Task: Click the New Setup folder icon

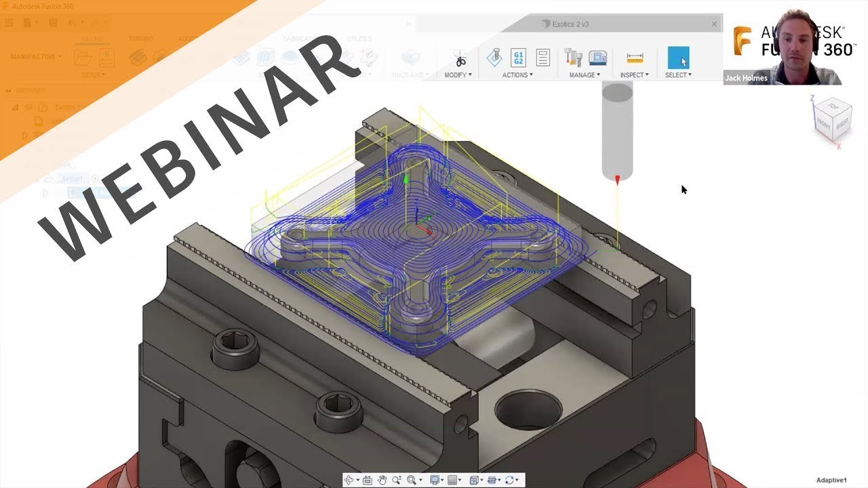Action: click(83, 57)
